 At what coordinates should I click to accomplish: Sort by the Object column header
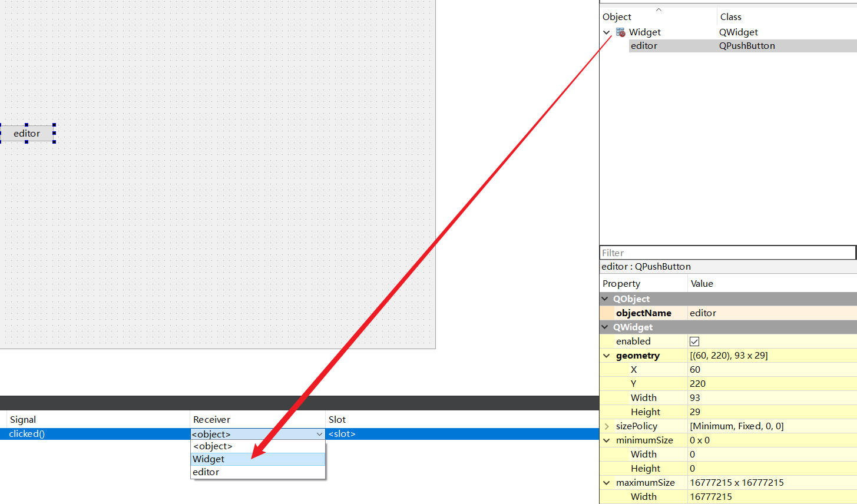[658, 16]
